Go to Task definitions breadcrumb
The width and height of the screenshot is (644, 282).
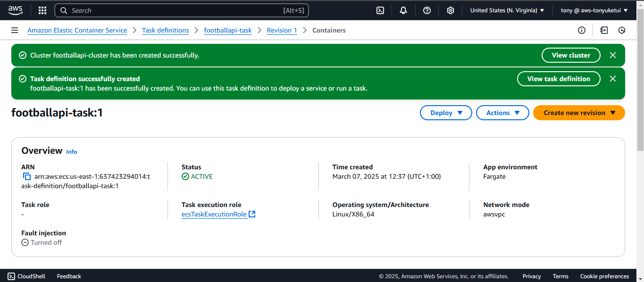[x=165, y=30]
